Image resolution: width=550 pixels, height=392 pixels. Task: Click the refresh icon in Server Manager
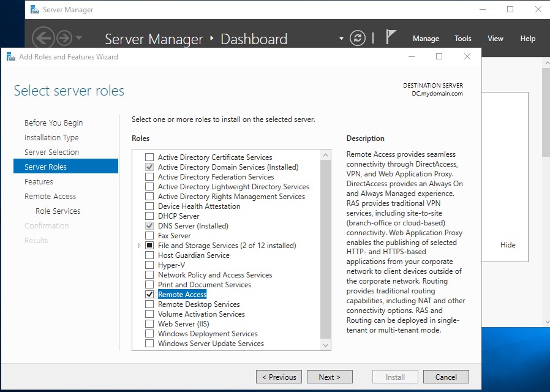click(358, 38)
